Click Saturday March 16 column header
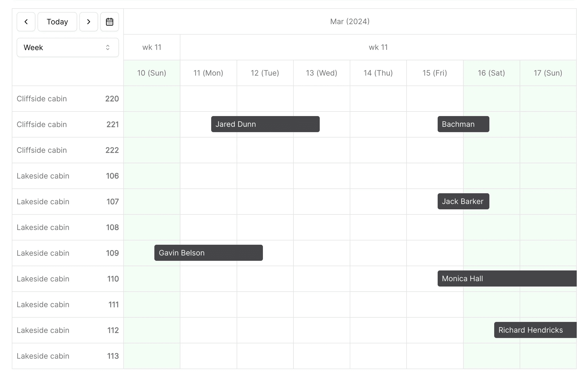The height and width of the screenshot is (379, 588). pos(492,73)
